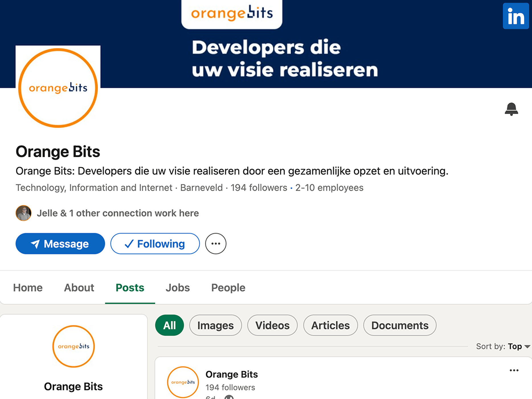Switch to the Jobs tab

[x=178, y=288]
